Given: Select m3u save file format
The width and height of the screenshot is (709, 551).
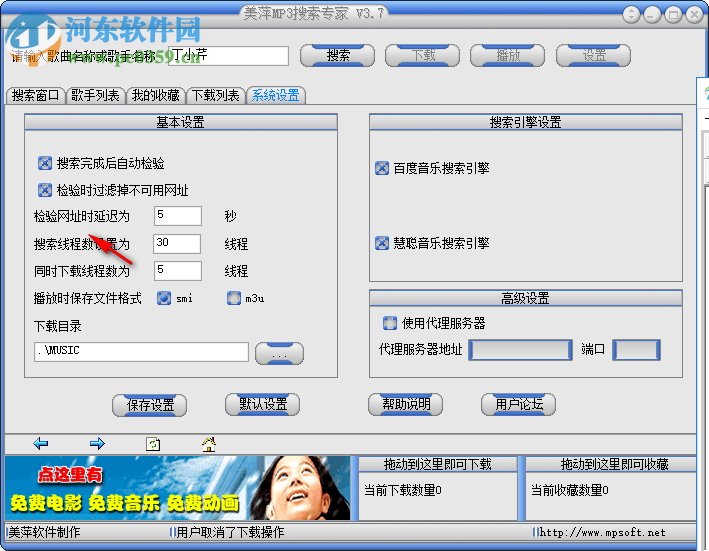Looking at the screenshot, I should pyautogui.click(x=234, y=298).
